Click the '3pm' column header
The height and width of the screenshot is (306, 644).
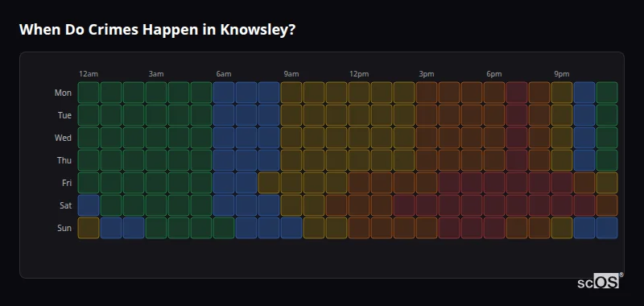click(427, 74)
